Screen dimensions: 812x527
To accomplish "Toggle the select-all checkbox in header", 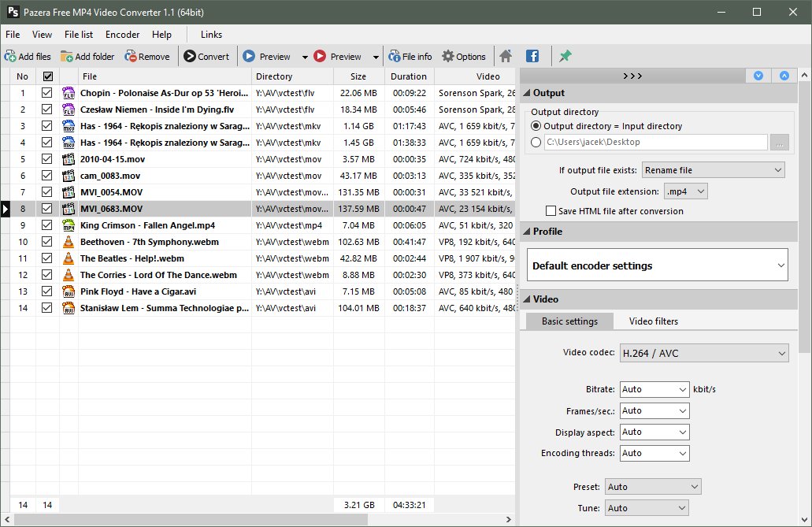I will click(47, 76).
